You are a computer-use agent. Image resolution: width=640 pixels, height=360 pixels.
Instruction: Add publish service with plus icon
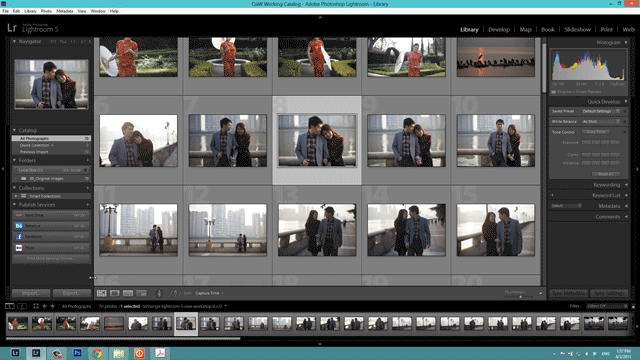[x=87, y=205]
